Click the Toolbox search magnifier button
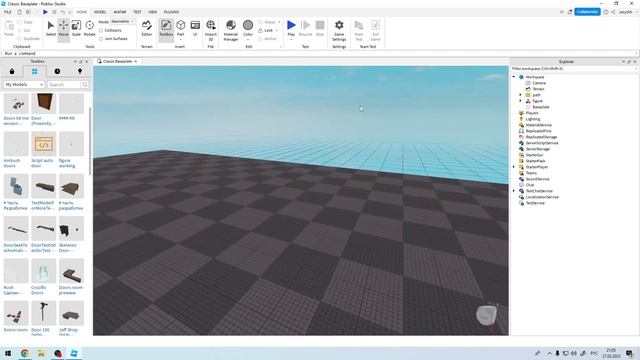This screenshot has height=360, width=640. 84,84
